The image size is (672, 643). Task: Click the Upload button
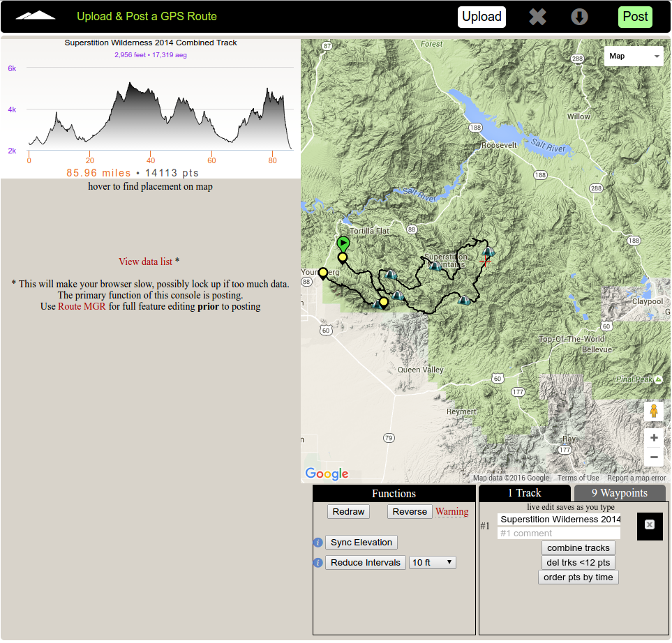pyautogui.click(x=481, y=17)
